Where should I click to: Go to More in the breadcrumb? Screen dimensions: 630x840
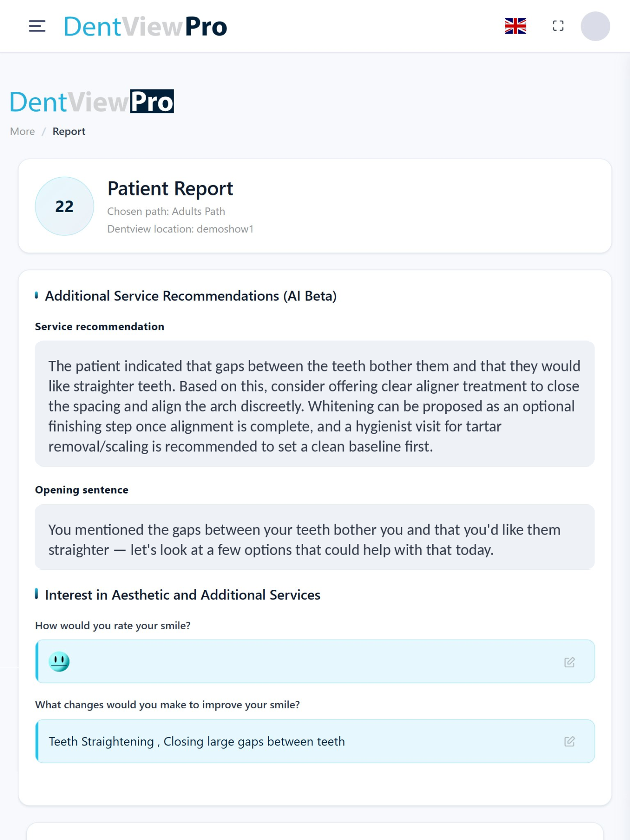click(x=22, y=131)
